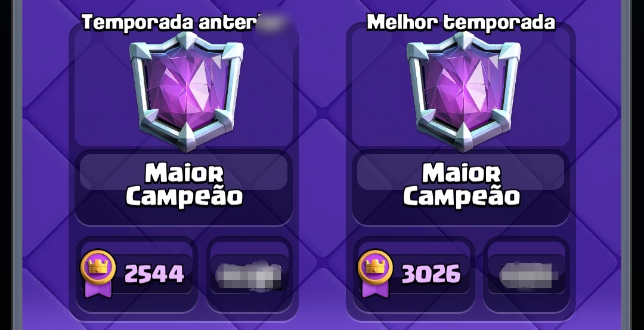Click the diamond-pattern background between both cards
The width and height of the screenshot is (644, 330).
321,164
